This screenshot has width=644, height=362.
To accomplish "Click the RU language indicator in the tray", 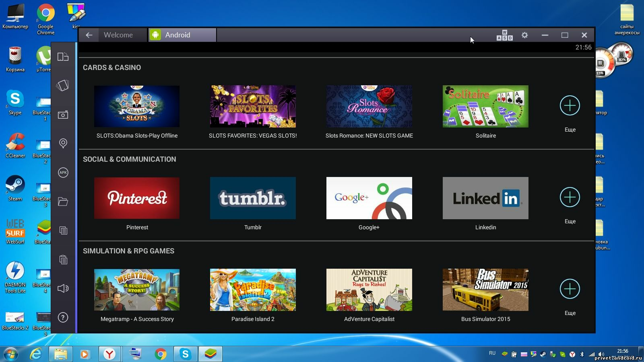I will [492, 353].
